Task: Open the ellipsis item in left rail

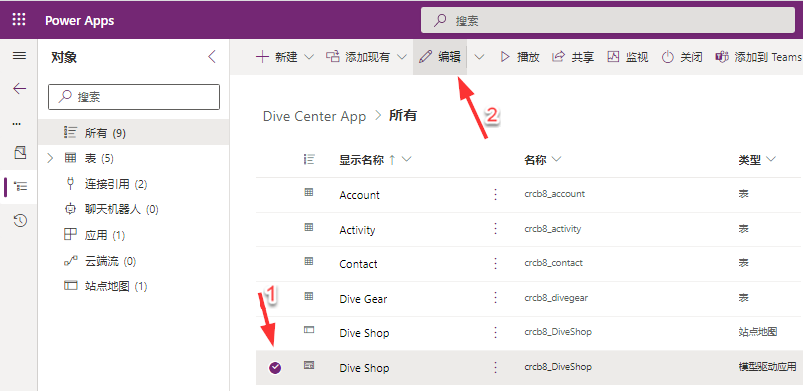Action: 17,124
